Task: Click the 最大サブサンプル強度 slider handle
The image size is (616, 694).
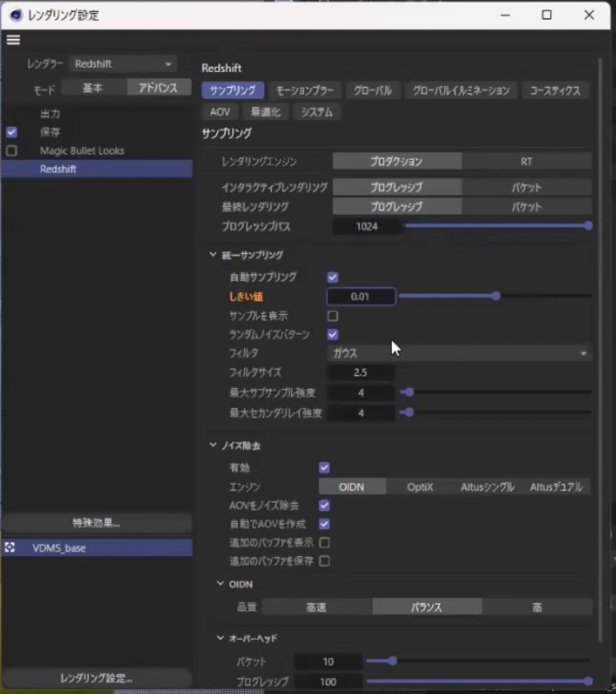Action: point(409,392)
